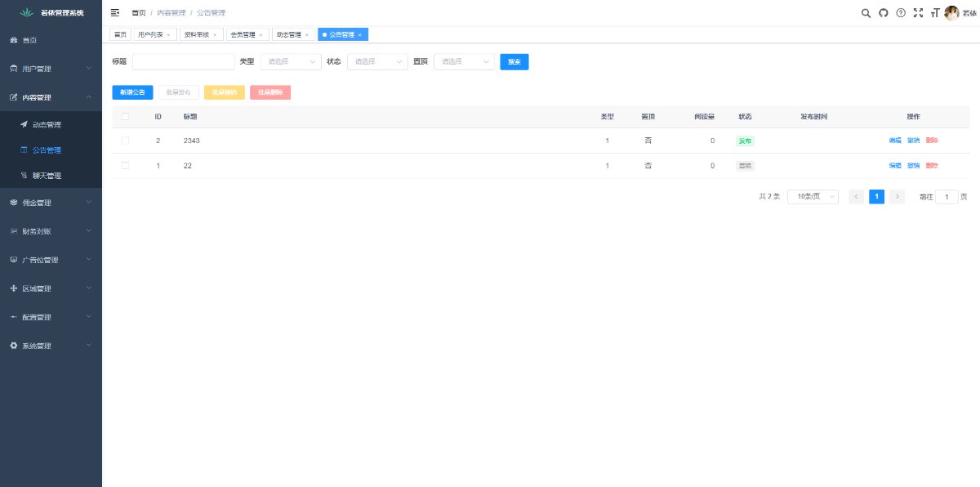
Task: Click the 发布时间 column header
Action: click(x=813, y=116)
